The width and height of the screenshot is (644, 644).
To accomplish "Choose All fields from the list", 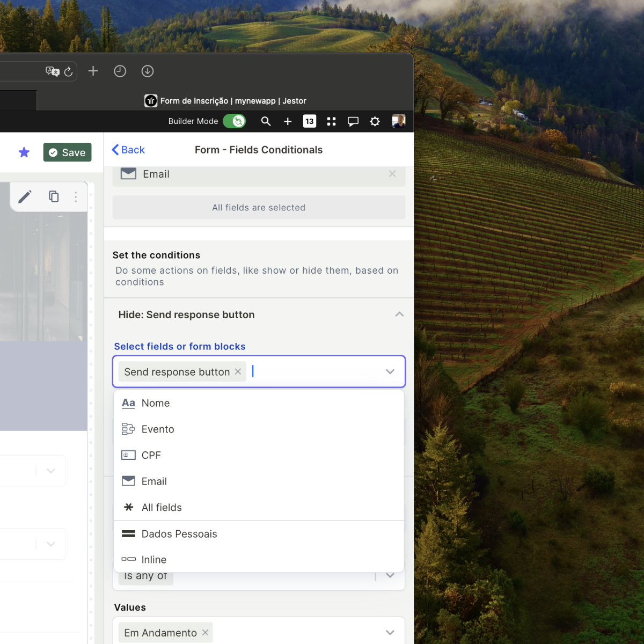I will (x=259, y=507).
